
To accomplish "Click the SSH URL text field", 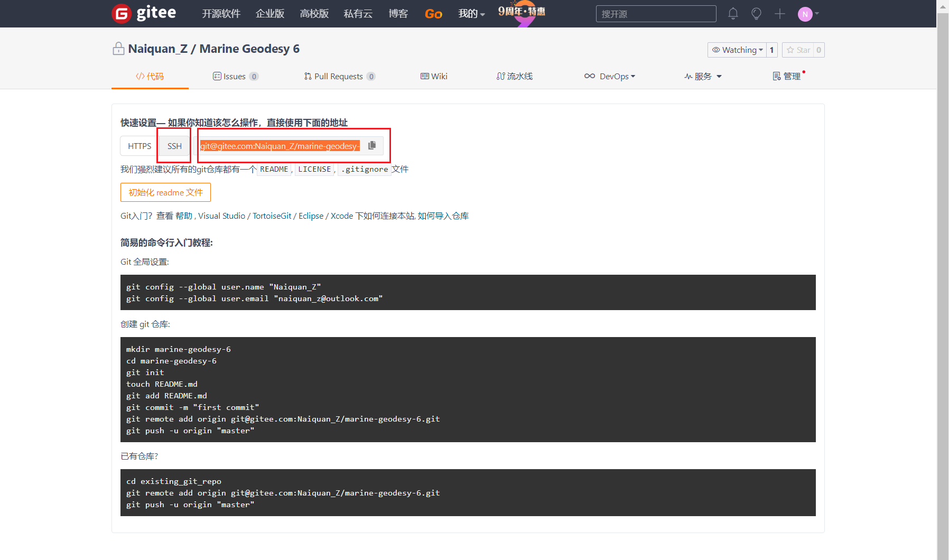I will (280, 146).
